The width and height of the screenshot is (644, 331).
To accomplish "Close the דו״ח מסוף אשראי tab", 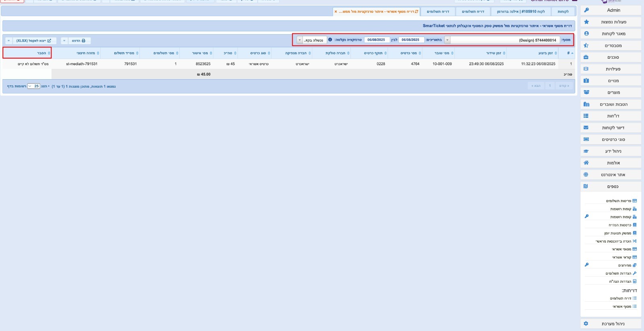I will pos(336,12).
